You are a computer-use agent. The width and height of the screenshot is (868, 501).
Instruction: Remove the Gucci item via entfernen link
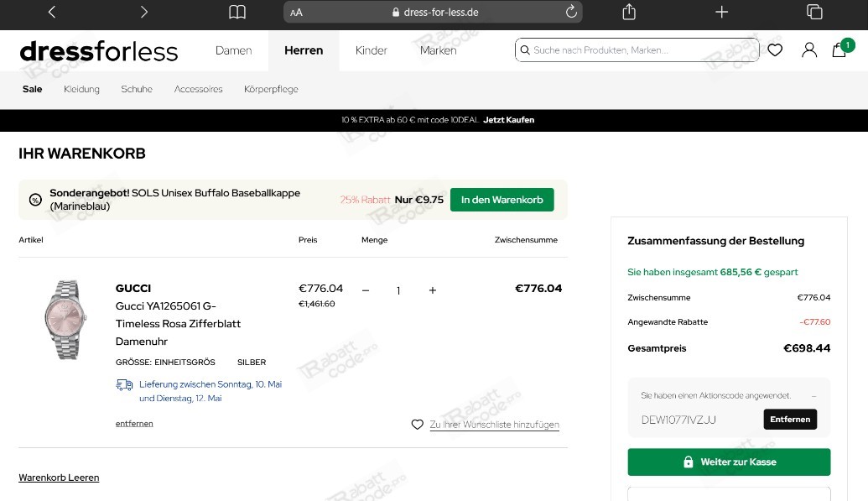(x=134, y=424)
